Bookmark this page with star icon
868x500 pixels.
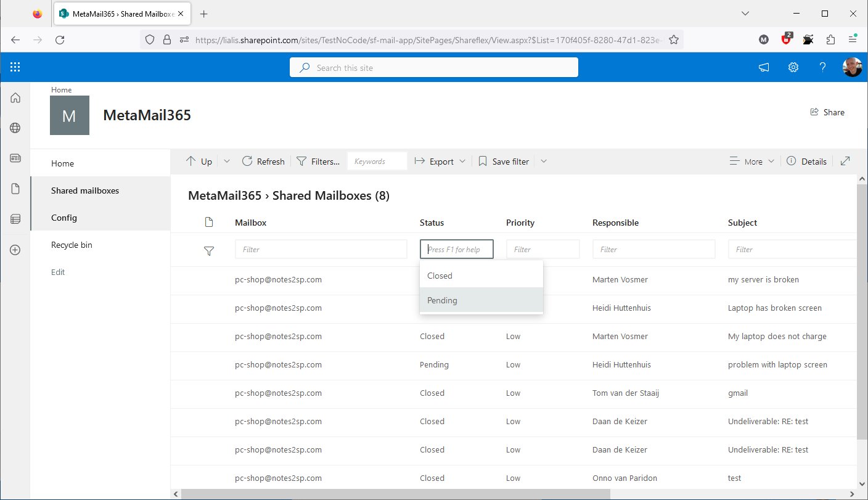(x=674, y=39)
